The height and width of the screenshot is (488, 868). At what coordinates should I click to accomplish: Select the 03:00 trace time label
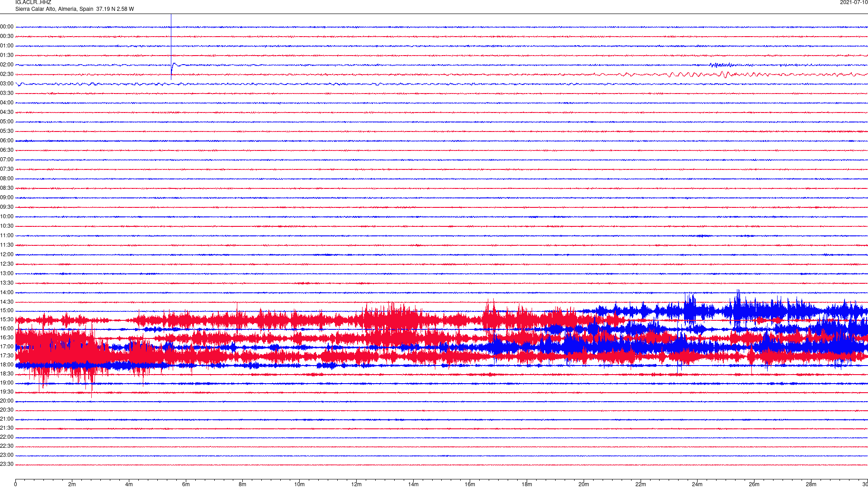click(7, 84)
